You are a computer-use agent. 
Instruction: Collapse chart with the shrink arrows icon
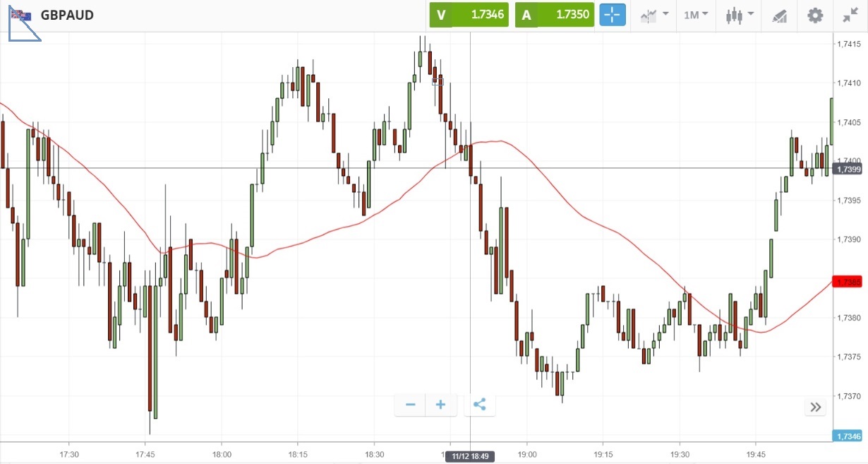[850, 15]
